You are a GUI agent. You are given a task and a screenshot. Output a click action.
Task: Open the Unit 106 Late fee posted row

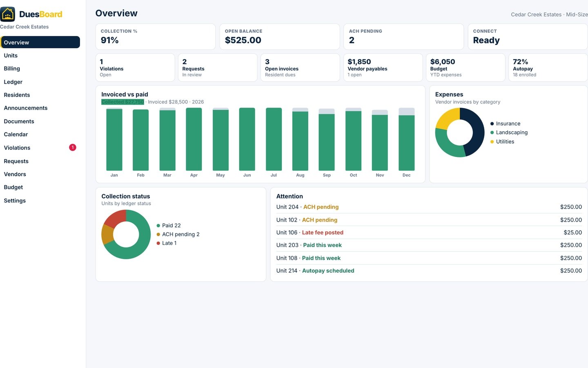tap(429, 232)
